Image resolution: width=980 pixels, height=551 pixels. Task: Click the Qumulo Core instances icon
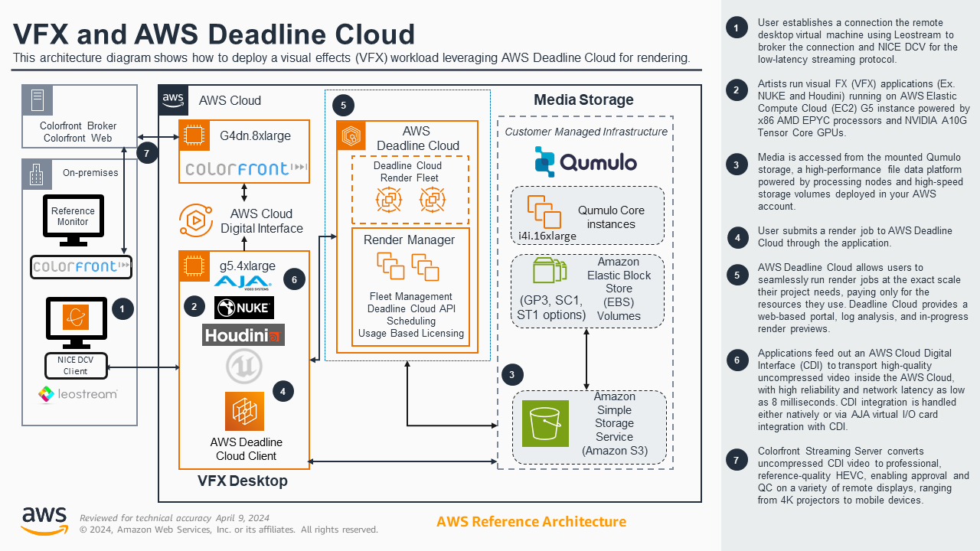tap(544, 210)
